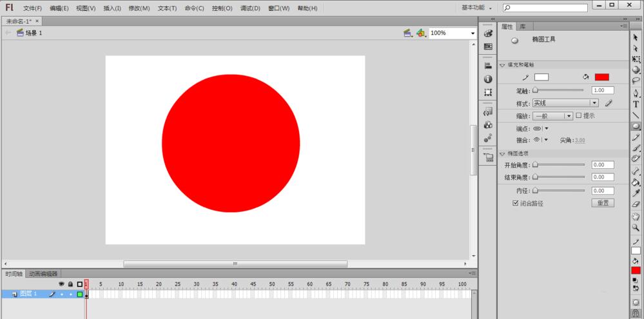Select the Deco tool
644x319 pixels.
tap(636, 159)
